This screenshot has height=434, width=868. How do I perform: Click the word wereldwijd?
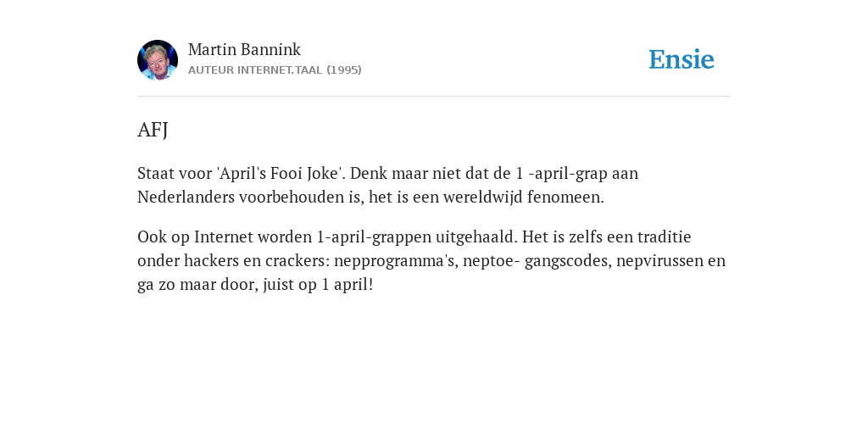(x=482, y=197)
